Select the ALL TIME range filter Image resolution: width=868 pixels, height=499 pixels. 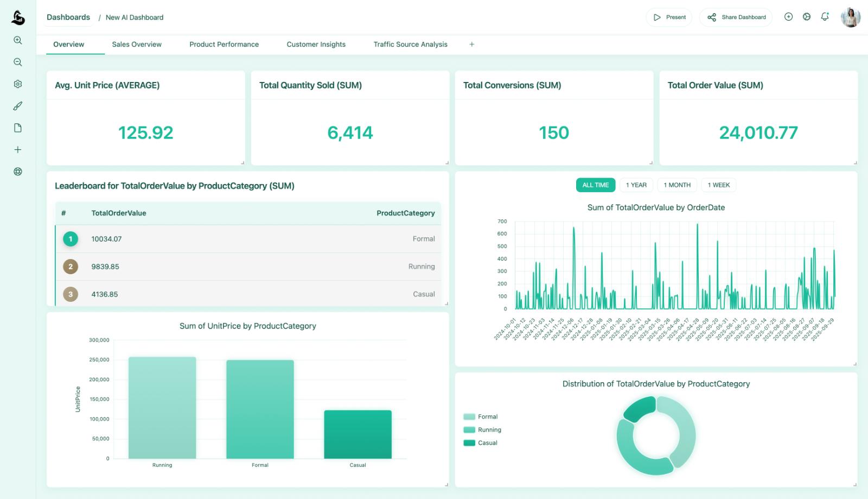(595, 185)
